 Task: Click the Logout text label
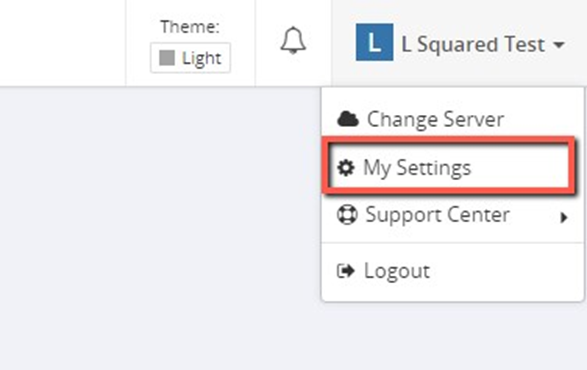[x=397, y=271]
